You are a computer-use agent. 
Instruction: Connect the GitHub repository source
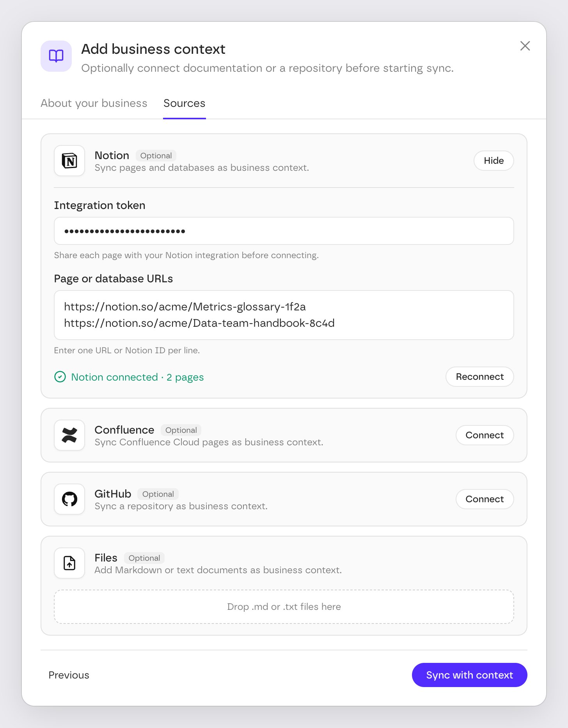pos(485,499)
